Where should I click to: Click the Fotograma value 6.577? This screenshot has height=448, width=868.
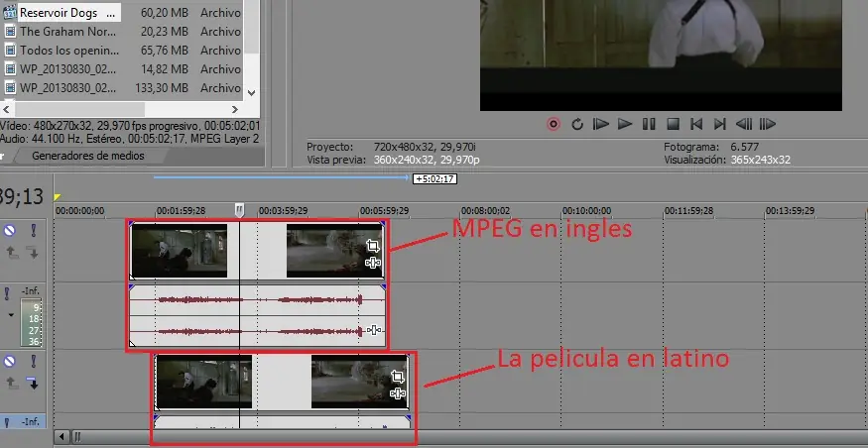[x=745, y=147]
